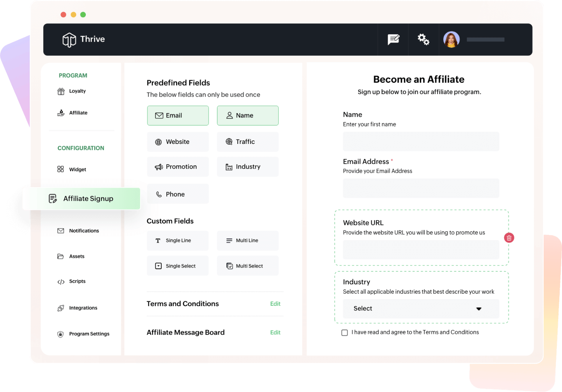The height and width of the screenshot is (392, 562).
Task: Open the Widget configuration icon
Action: (60, 169)
